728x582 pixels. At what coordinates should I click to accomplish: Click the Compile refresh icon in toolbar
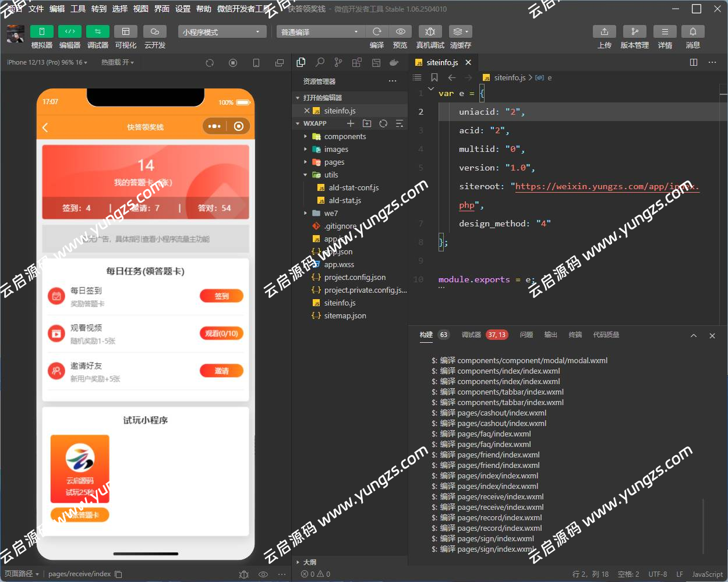tap(377, 31)
